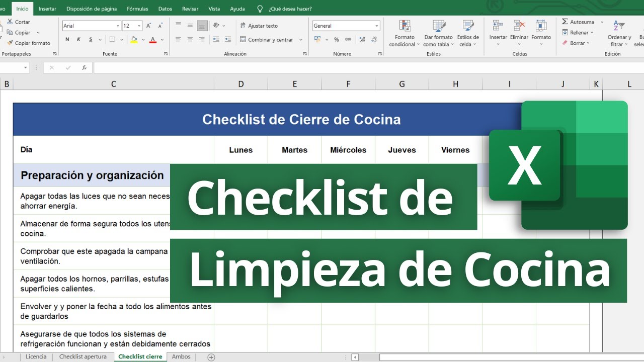Viewport: 644px width, 362px height.
Task: Switch to the Ambos sheet tab
Action: (x=181, y=356)
